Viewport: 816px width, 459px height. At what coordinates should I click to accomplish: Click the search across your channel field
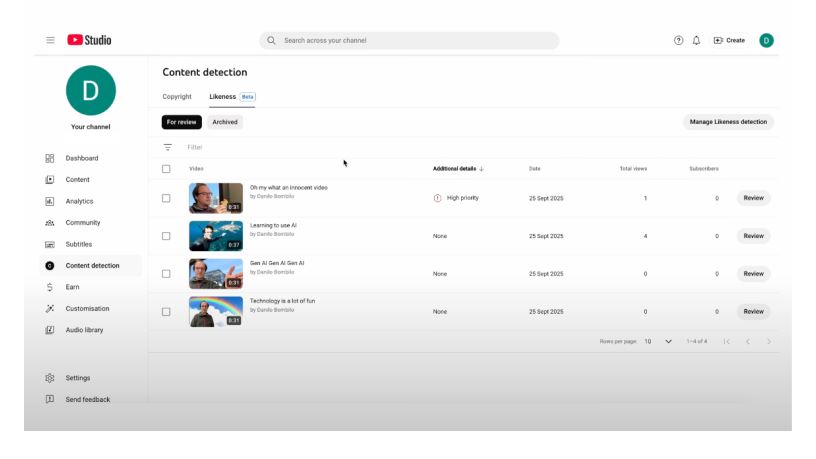coord(409,40)
